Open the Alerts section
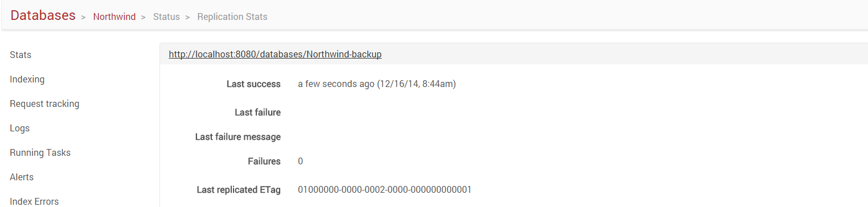 (22, 177)
